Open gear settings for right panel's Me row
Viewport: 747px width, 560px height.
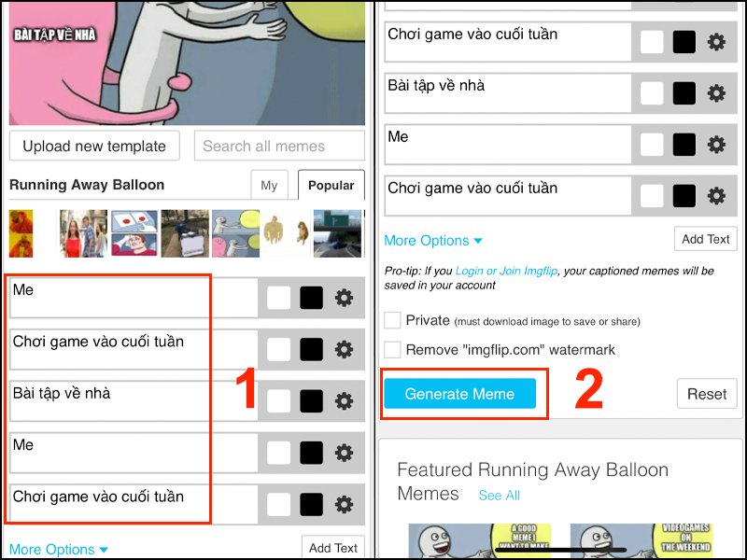pos(716,145)
